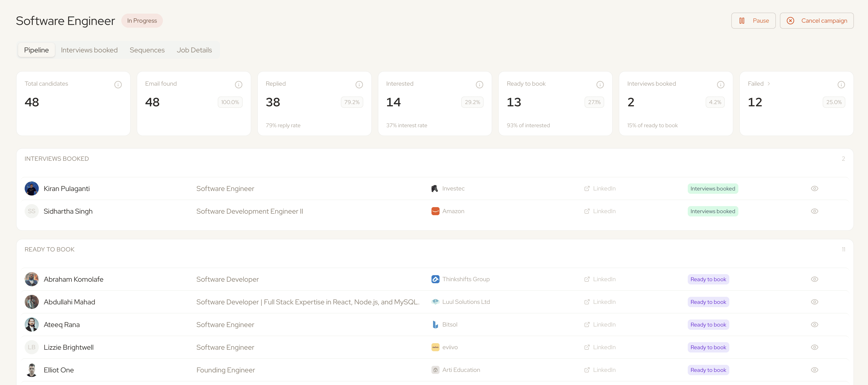Click the info icon on Replied card

(359, 85)
